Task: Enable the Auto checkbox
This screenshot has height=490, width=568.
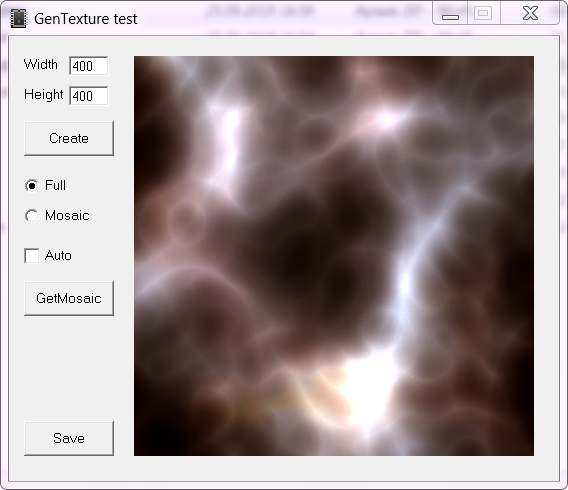Action: click(x=32, y=255)
